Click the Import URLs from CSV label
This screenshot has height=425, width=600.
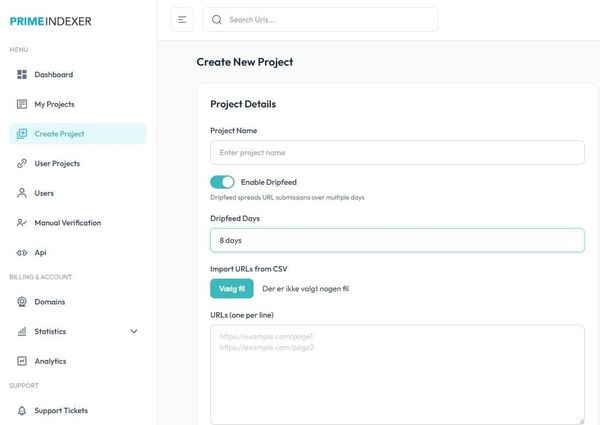click(x=249, y=269)
